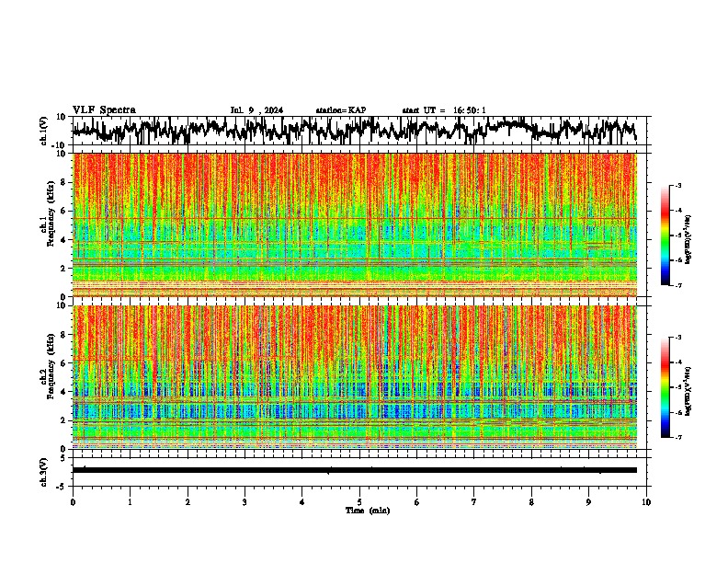
Task: Click the time axis tick label "7"
Action: 474,502
